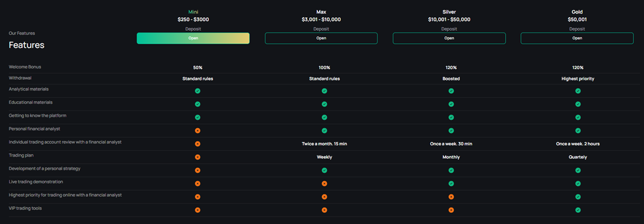644x224 pixels.
Task: Select the Gold plan heading
Action: (577, 12)
